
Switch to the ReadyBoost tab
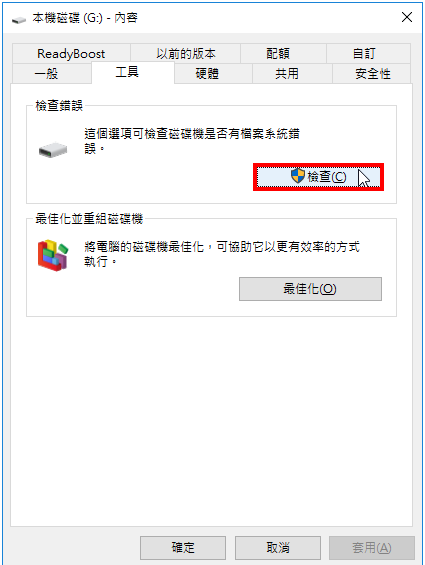(x=71, y=54)
